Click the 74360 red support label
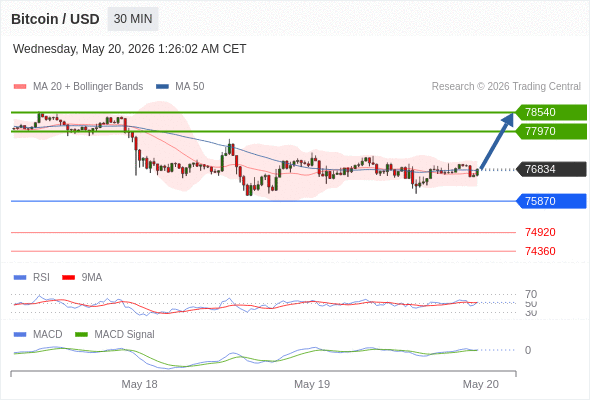This screenshot has height=400, width=590. [x=540, y=251]
